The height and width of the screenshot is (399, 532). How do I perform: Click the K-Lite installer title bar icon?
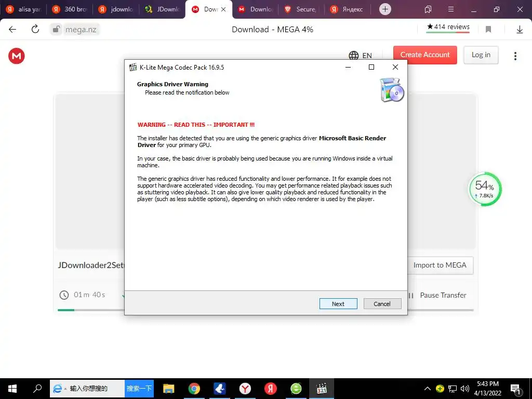(x=133, y=67)
